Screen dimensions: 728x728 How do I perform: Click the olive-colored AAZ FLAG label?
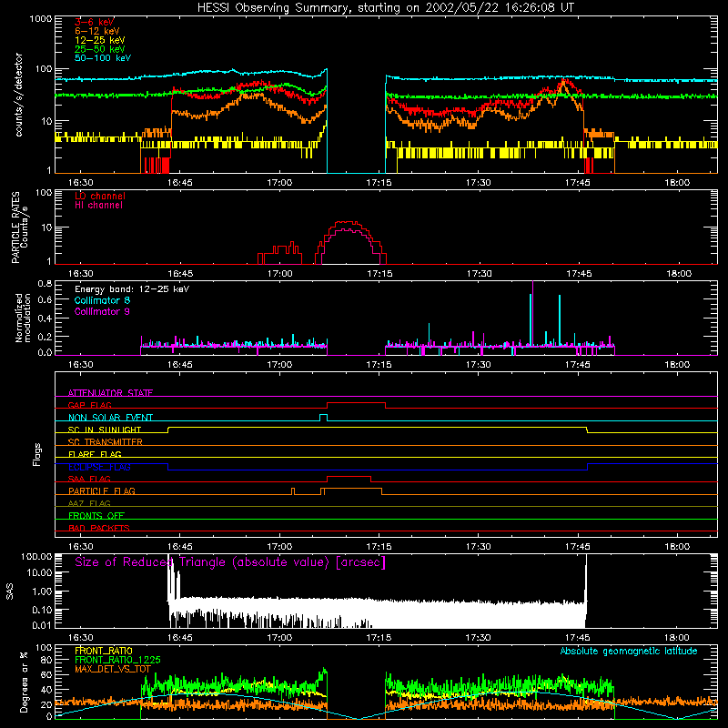pos(89,503)
